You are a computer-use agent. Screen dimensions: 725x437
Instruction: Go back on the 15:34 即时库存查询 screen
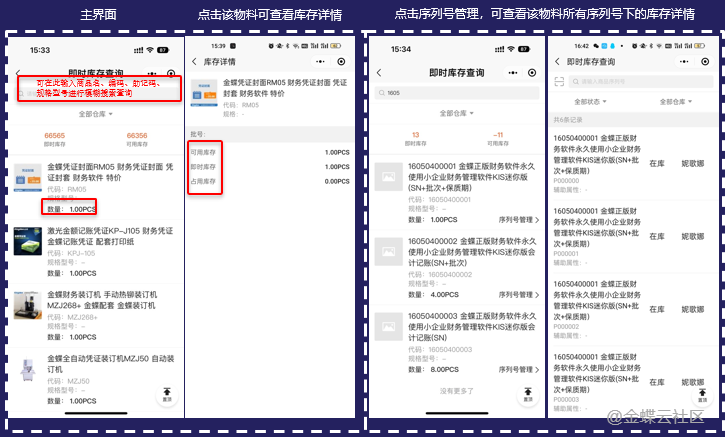379,73
